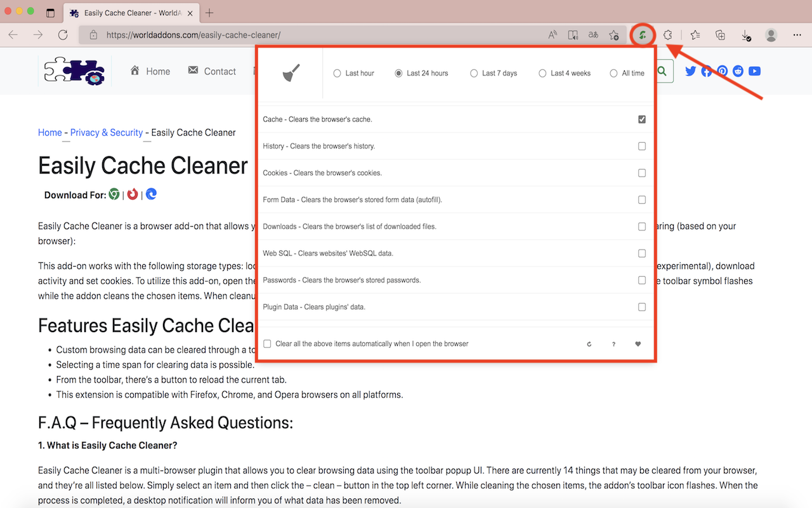This screenshot has width=812, height=508.
Task: Click the WorldAddons puzzle logo
Action: pyautogui.click(x=74, y=71)
